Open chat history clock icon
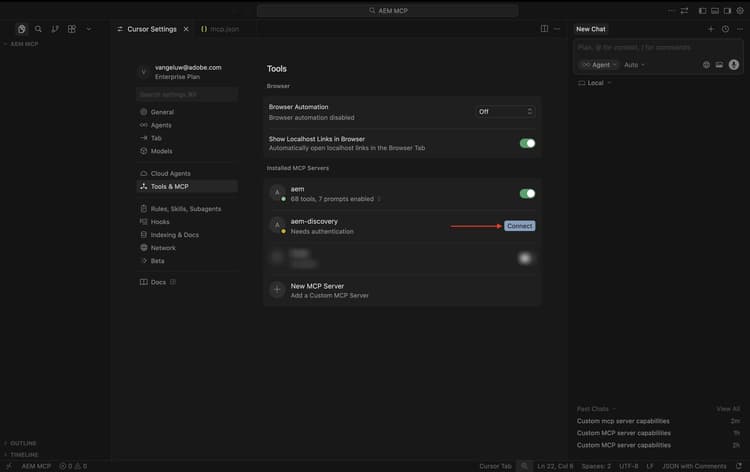 click(726, 29)
